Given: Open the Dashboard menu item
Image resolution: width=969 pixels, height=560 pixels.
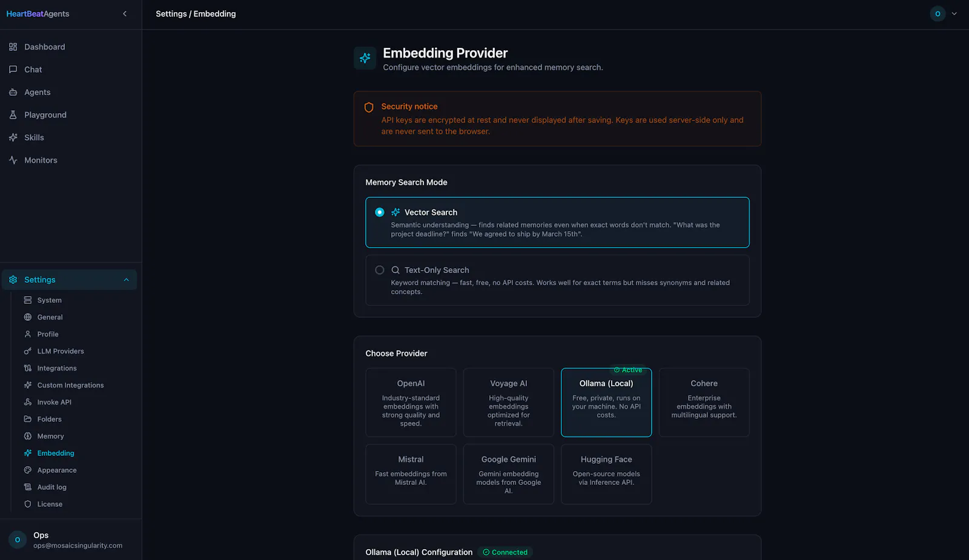Looking at the screenshot, I should pyautogui.click(x=71, y=47).
